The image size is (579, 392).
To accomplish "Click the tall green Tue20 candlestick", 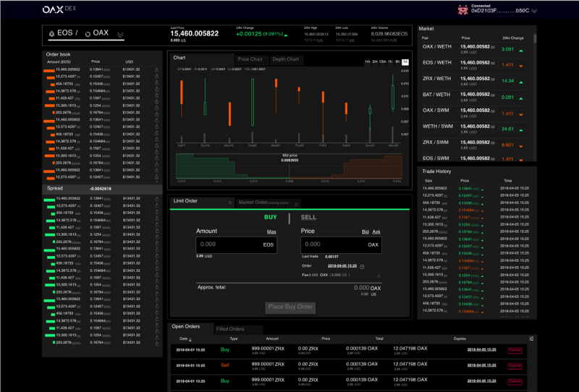I will (x=253, y=102).
